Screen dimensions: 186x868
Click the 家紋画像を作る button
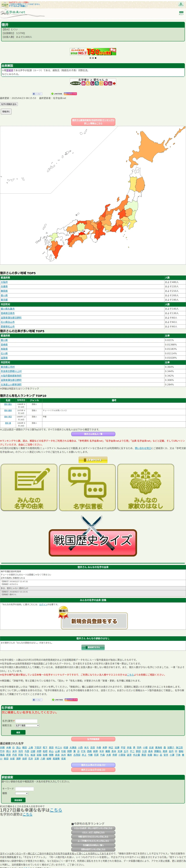(x=93, y=647)
